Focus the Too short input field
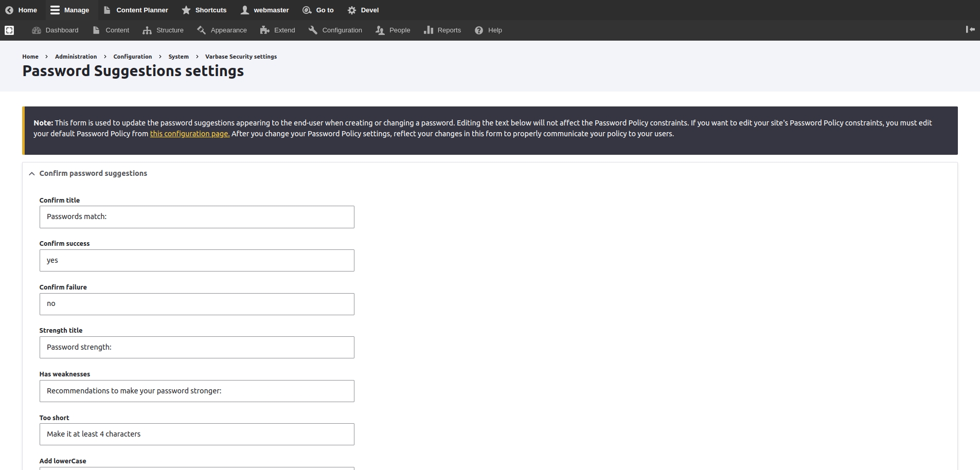The width and height of the screenshot is (980, 470). click(197, 435)
